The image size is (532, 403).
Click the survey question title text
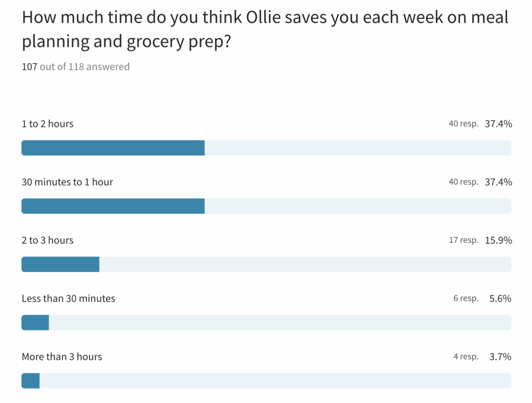pyautogui.click(x=265, y=30)
